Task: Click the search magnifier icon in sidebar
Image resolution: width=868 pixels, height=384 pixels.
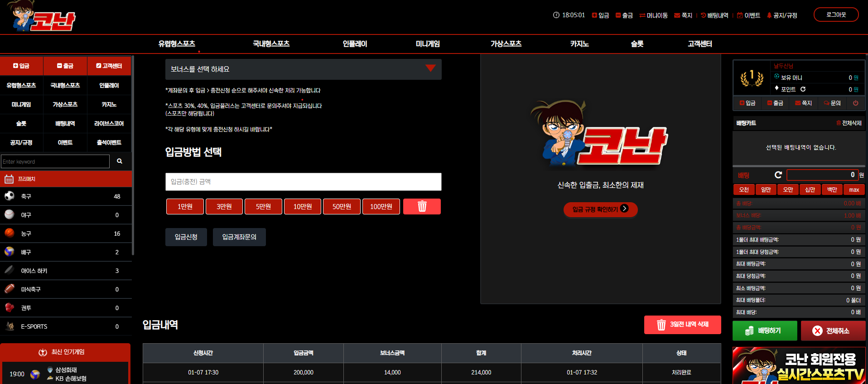Action: pos(120,161)
